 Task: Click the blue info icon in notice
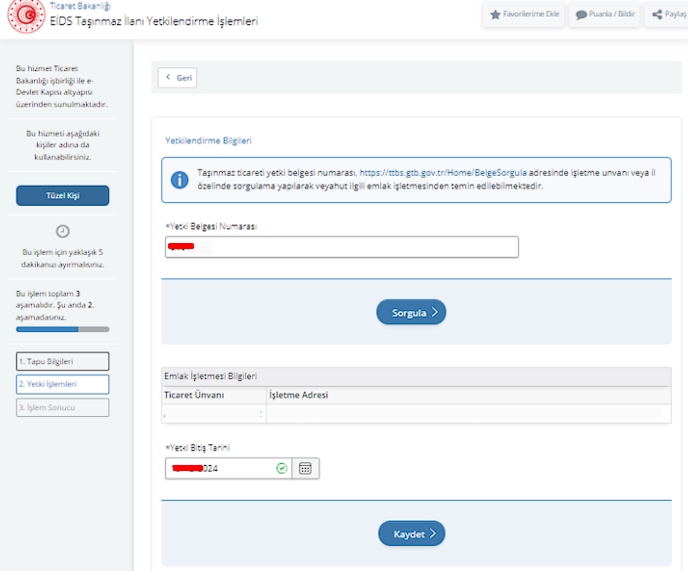tap(180, 180)
